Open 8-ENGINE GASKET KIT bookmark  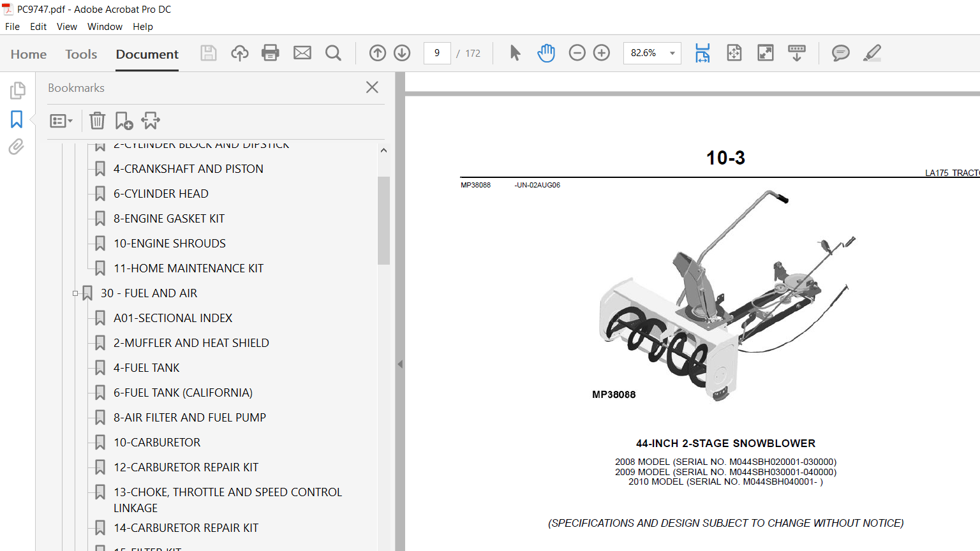coord(169,219)
